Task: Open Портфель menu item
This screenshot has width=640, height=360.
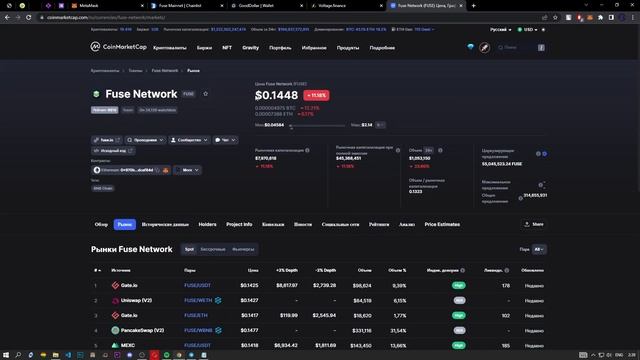Action: point(280,48)
